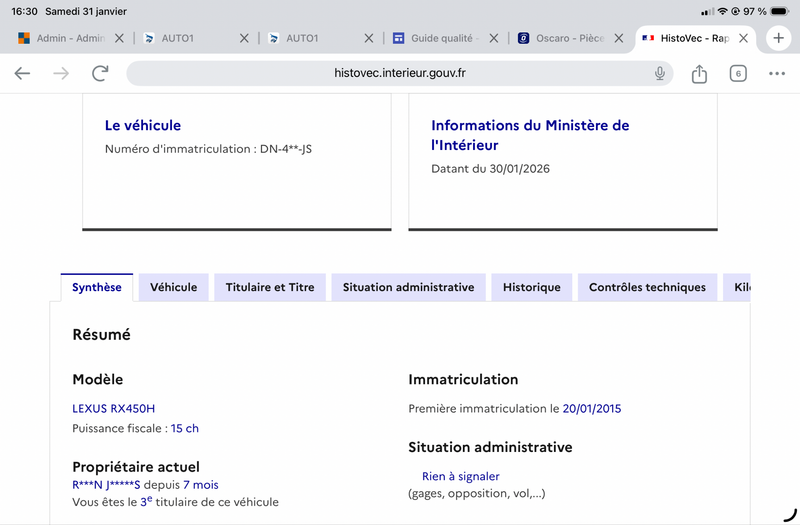The image size is (800, 525).
Task: Tap the microphone icon in address bar
Action: click(660, 73)
